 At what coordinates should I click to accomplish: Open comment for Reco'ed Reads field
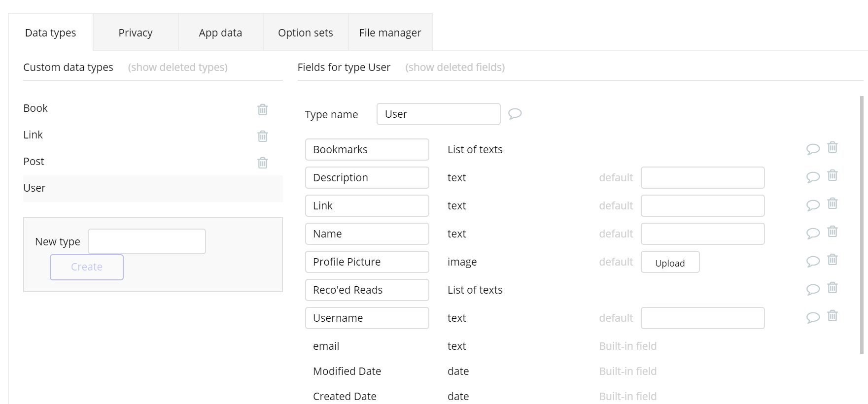coord(813,289)
